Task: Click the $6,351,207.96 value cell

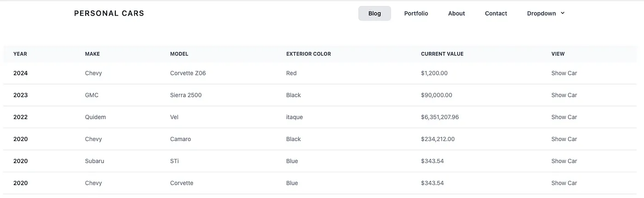Action: (x=440, y=117)
